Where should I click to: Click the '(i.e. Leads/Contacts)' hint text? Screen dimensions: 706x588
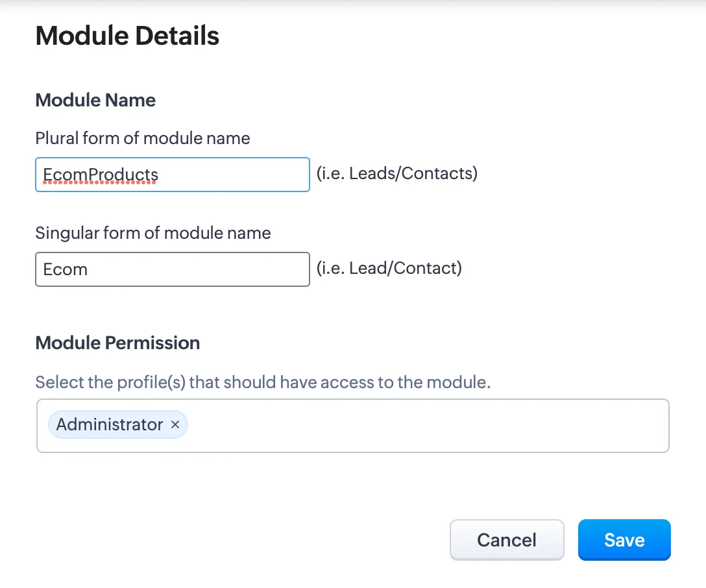coord(396,173)
